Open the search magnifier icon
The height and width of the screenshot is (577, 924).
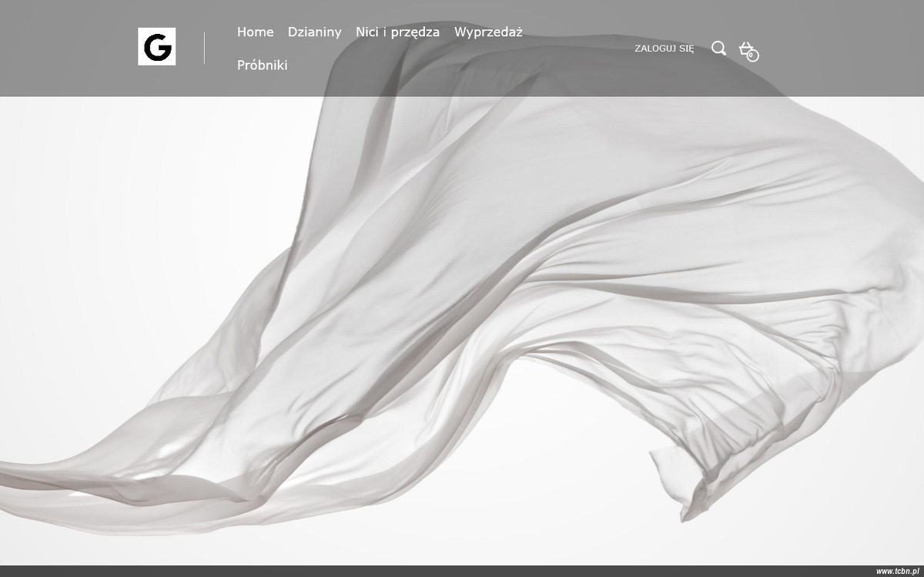pyautogui.click(x=718, y=49)
